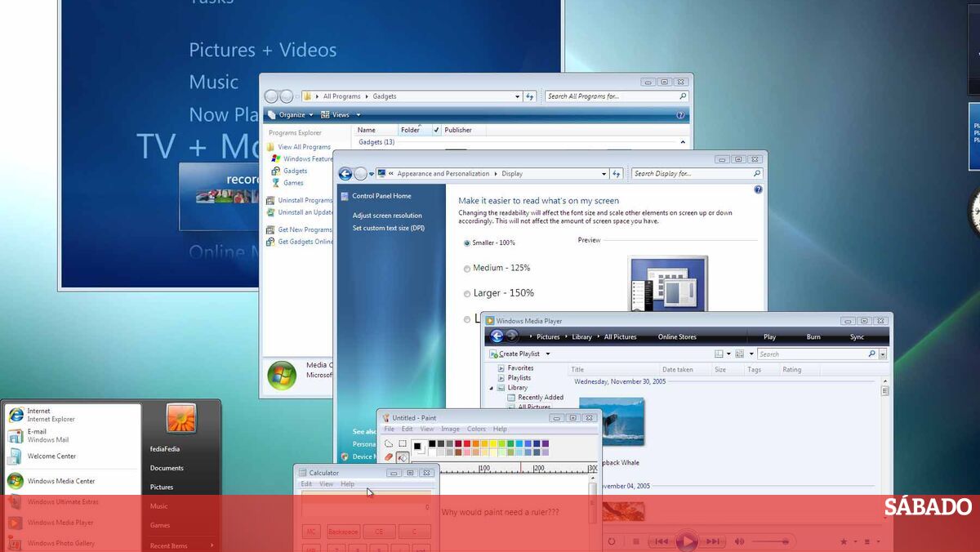Click the back arrow in Display window

345,174
